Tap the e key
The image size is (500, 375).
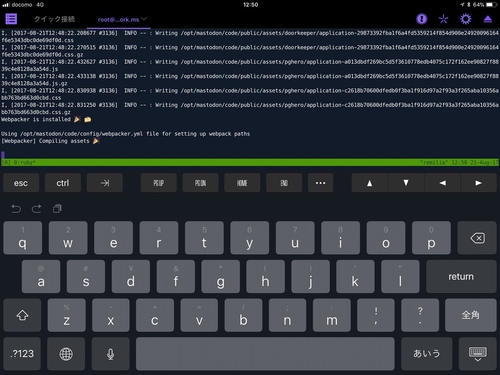tap(113, 238)
